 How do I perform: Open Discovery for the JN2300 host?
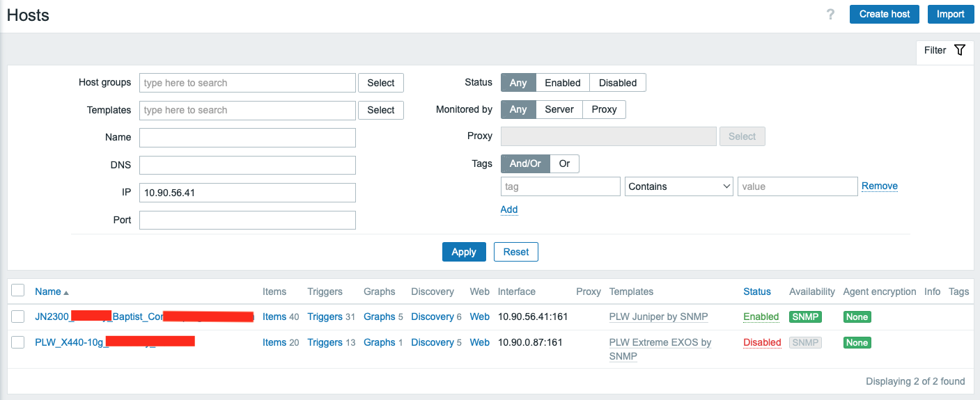point(432,317)
